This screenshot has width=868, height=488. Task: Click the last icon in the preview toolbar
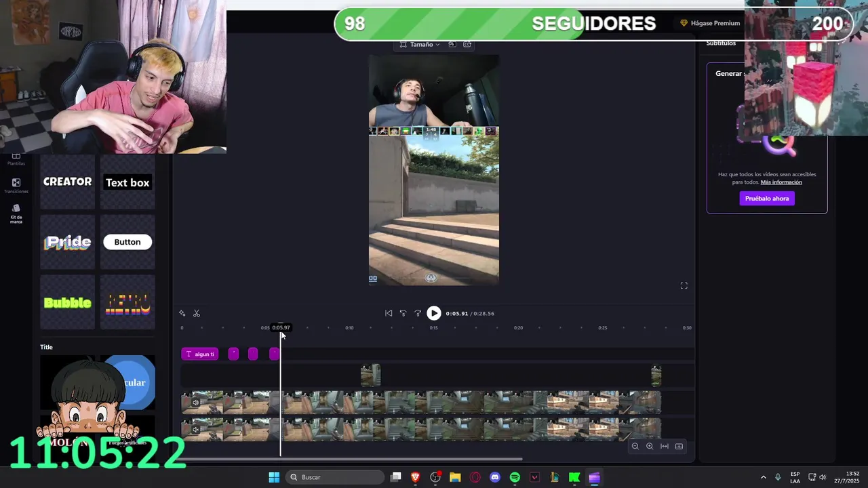click(467, 44)
